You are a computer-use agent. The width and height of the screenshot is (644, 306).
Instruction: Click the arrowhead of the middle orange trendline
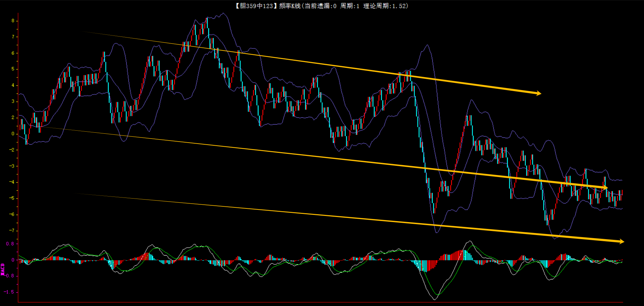[605, 188]
